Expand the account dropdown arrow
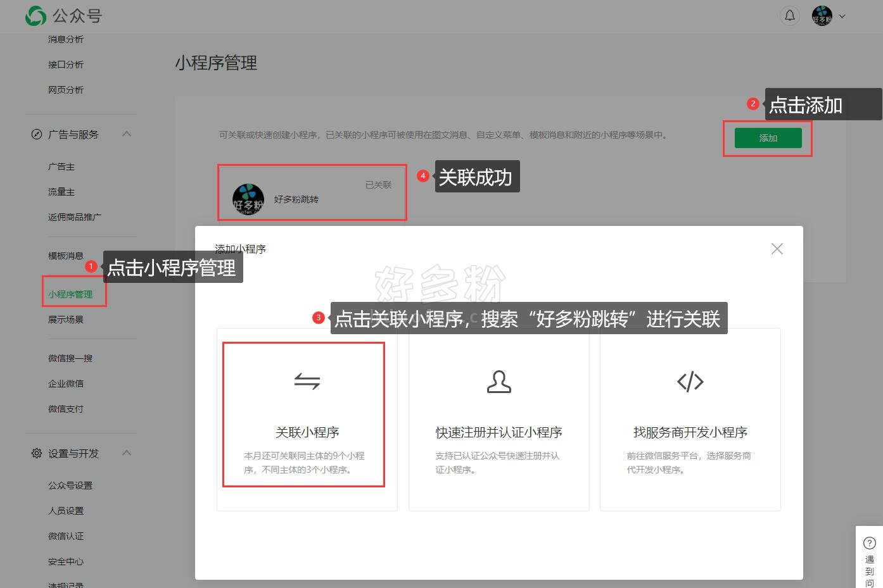Screen dimensions: 883x588 [x=842, y=16]
